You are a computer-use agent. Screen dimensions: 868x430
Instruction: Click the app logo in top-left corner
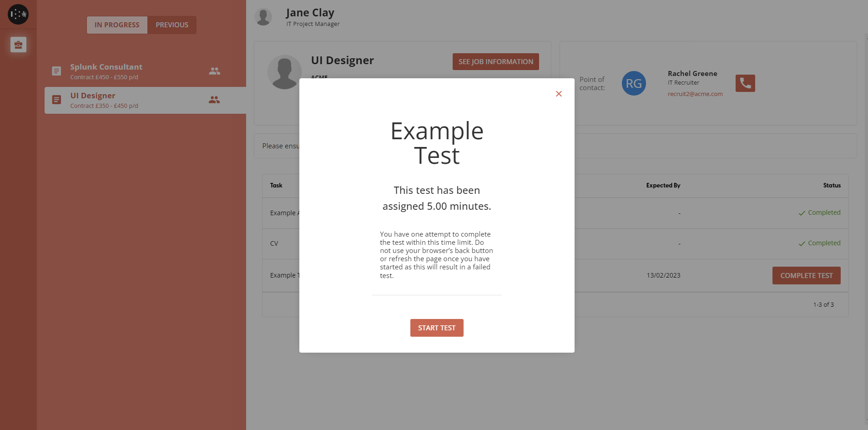pos(18,14)
